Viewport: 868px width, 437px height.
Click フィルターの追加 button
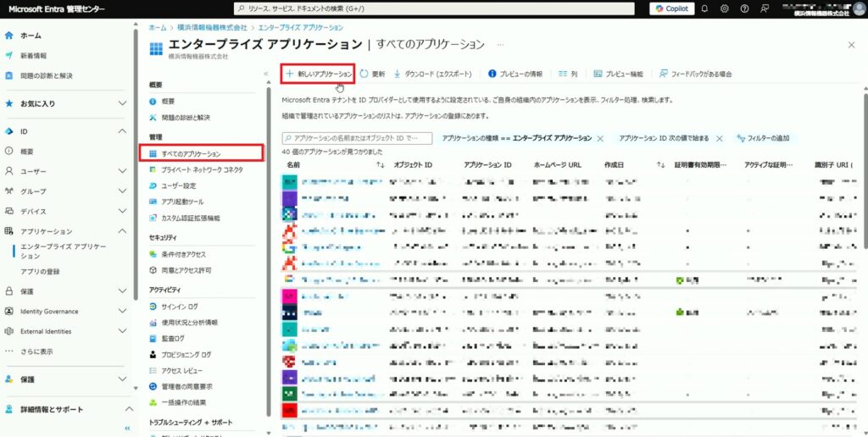(x=764, y=138)
